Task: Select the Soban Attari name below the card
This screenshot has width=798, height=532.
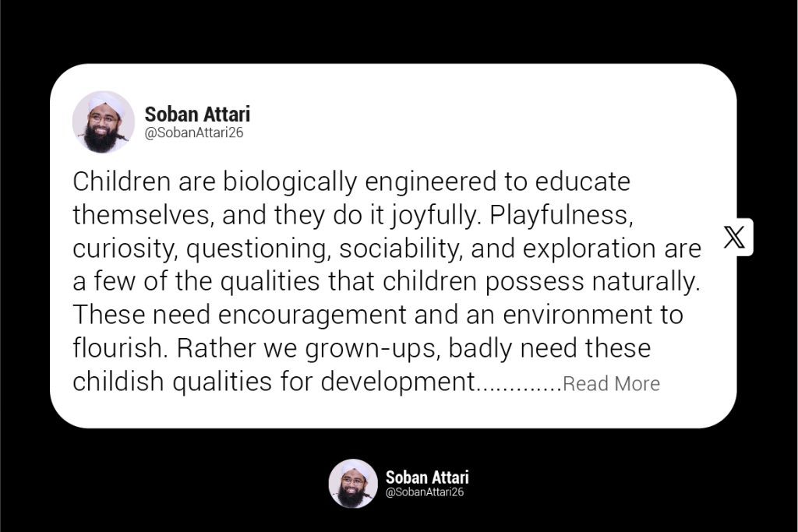Action: point(427,477)
